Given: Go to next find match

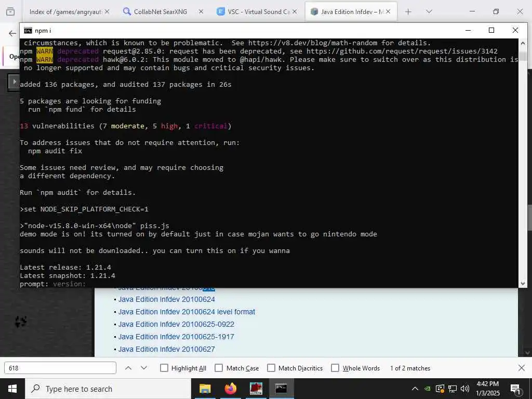Looking at the screenshot, I should [x=144, y=368].
